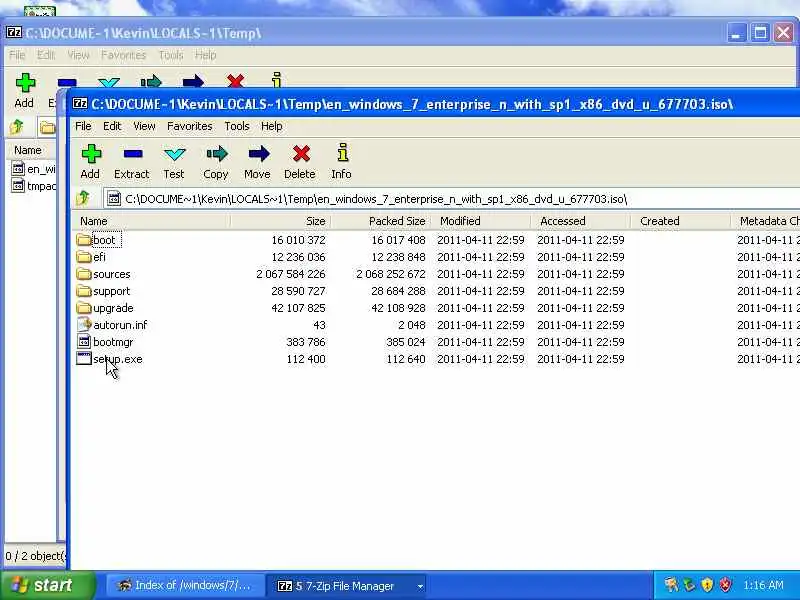
Task: Click setup.exe size value 112 400
Action: point(306,359)
